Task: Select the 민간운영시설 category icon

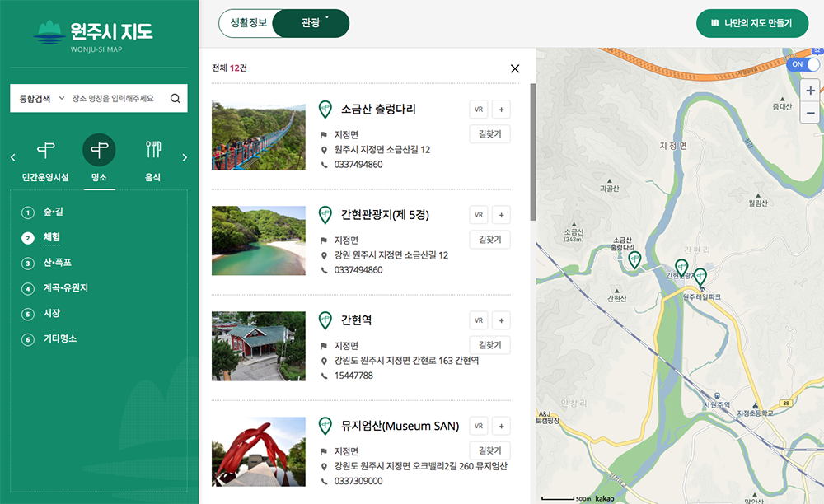Action: (45, 150)
